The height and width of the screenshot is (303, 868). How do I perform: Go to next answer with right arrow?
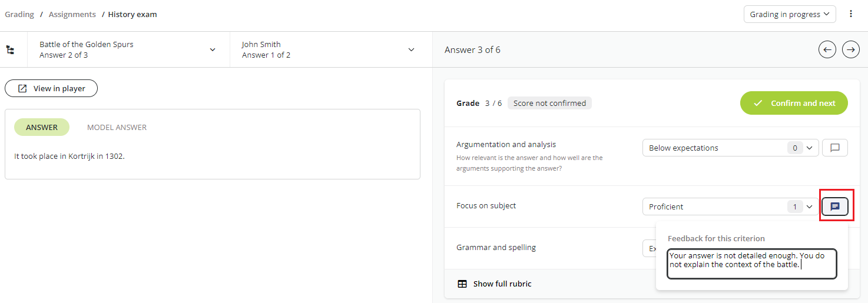pos(851,50)
